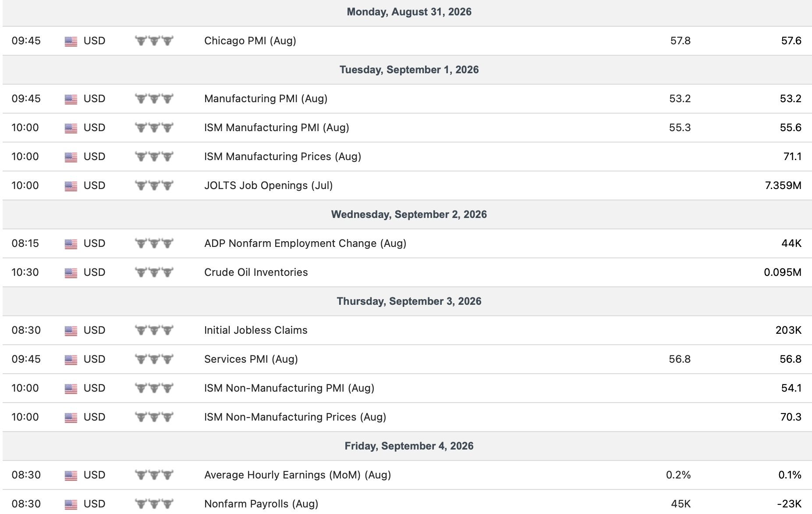812x514 pixels.
Task: Open the Crude Oil Inventories event
Action: coord(256,272)
